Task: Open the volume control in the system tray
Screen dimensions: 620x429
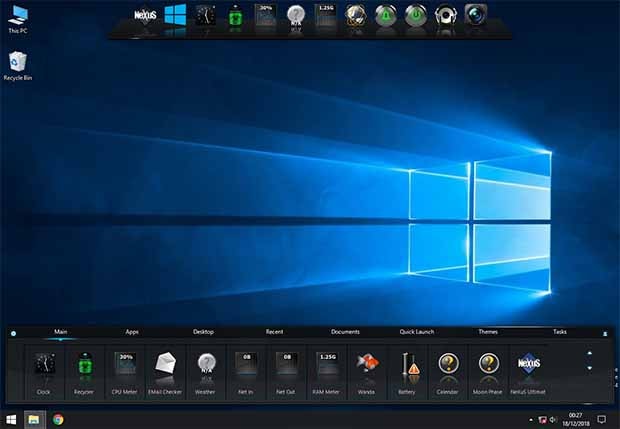Action: point(553,420)
